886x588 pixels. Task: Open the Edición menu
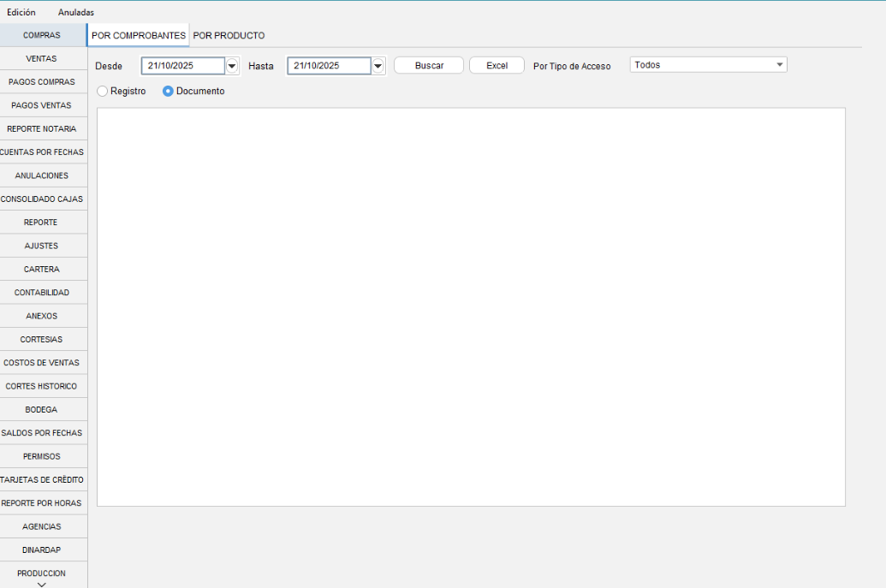21,13
